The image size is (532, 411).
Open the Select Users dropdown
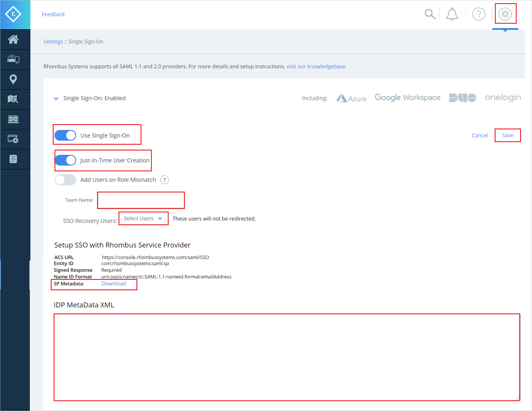click(143, 219)
